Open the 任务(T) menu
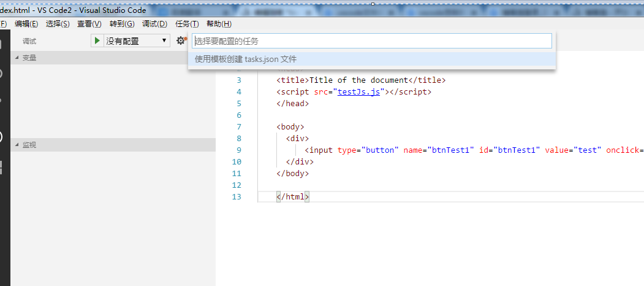 click(187, 24)
